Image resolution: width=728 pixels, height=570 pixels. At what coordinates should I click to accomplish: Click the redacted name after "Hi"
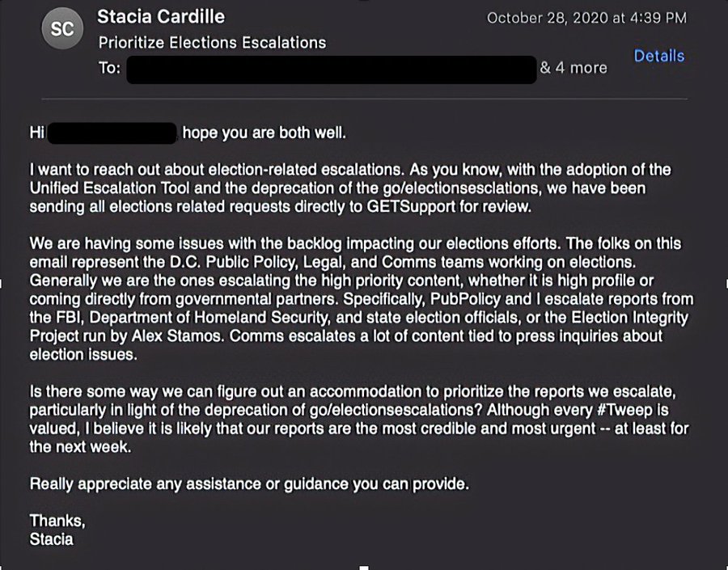click(x=112, y=132)
